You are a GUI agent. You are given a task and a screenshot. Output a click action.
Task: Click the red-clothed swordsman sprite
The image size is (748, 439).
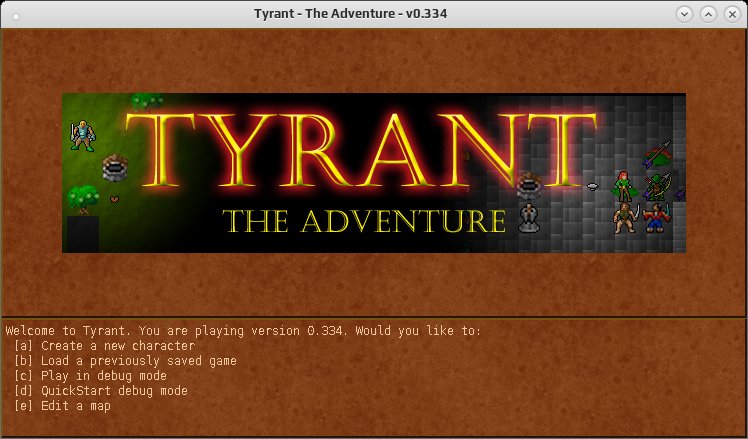coord(657,218)
